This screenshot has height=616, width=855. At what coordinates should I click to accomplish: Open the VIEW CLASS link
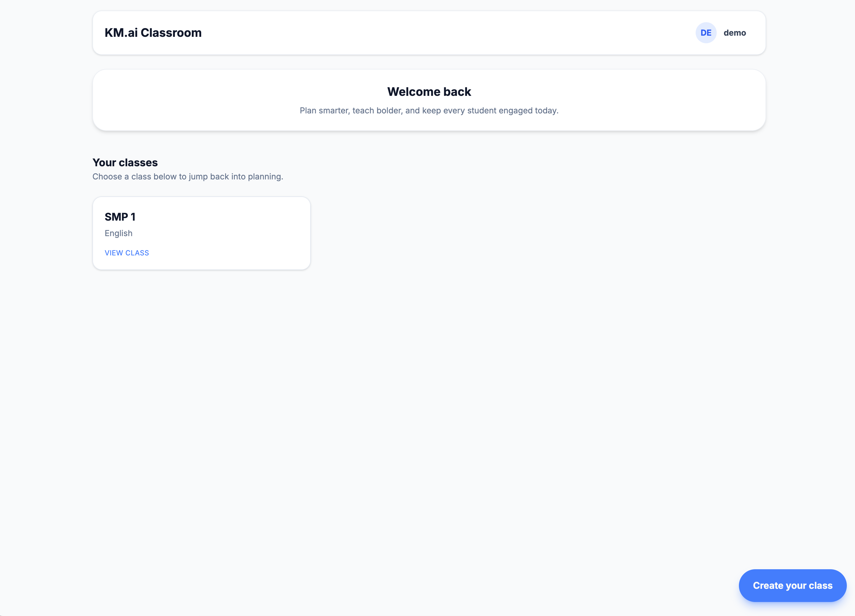pyautogui.click(x=127, y=253)
